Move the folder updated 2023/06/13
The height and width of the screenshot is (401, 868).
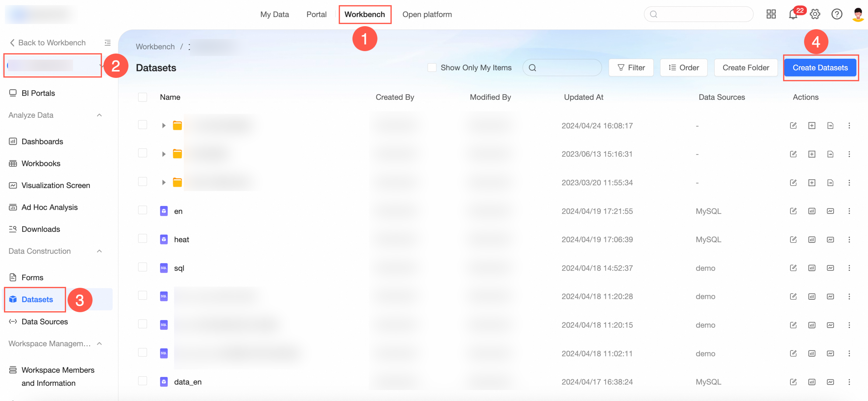pos(830,154)
